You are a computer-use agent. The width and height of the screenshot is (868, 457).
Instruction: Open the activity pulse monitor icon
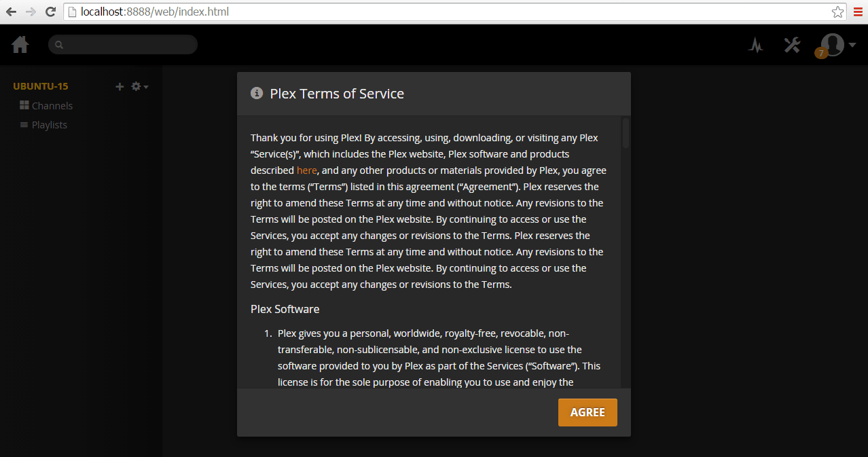point(756,45)
